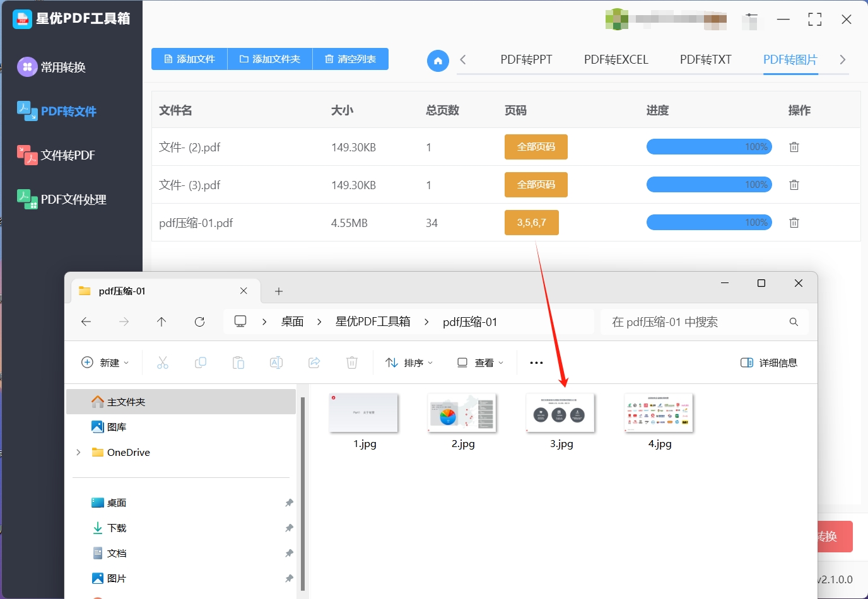This screenshot has width=868, height=599.
Task: Open the 新建 dropdown in Explorer
Action: point(105,363)
